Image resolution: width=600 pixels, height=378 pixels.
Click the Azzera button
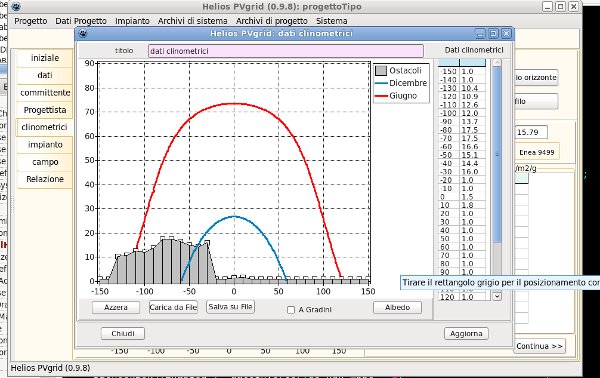[x=116, y=307]
